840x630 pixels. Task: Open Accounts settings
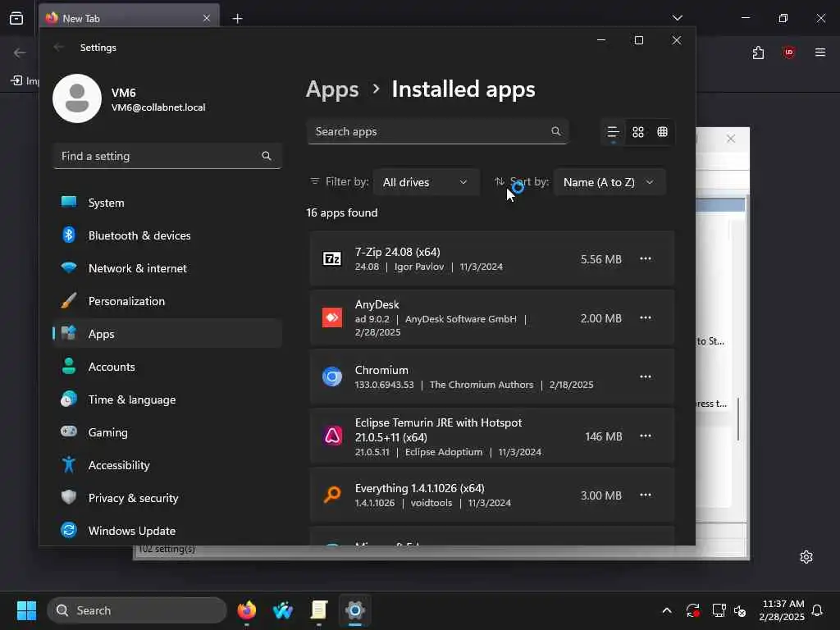tap(167, 367)
